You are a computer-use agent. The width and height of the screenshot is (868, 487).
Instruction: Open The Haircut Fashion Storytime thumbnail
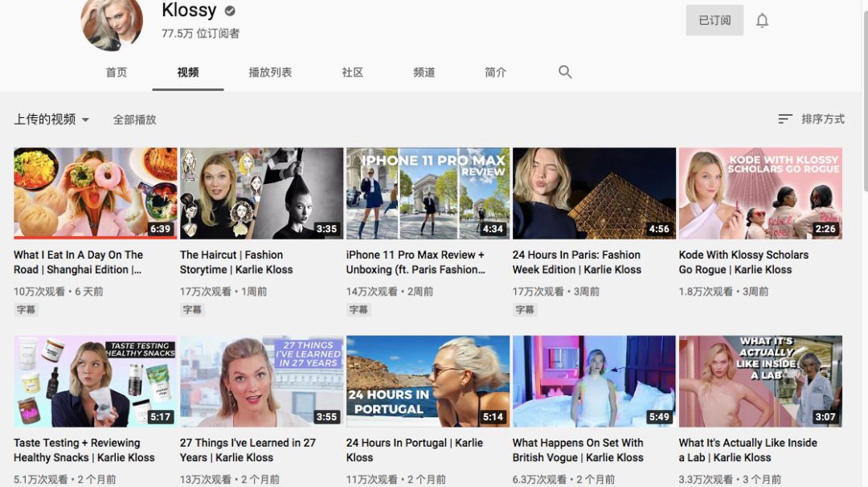(261, 193)
